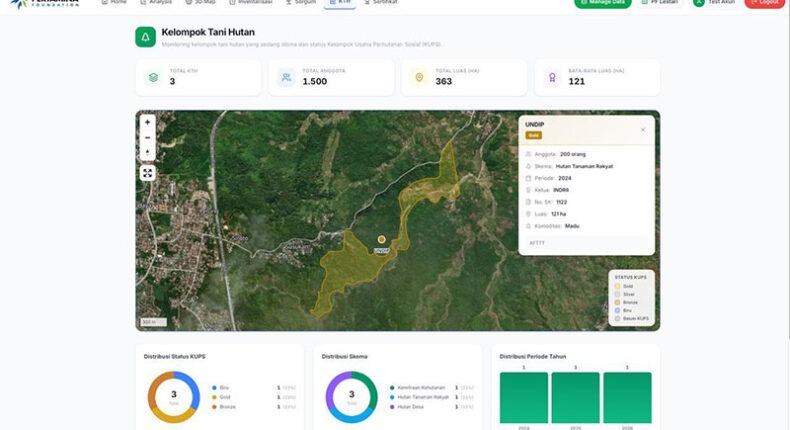Click the Luas pin icon in popup
790x430 pixels.
529,214
